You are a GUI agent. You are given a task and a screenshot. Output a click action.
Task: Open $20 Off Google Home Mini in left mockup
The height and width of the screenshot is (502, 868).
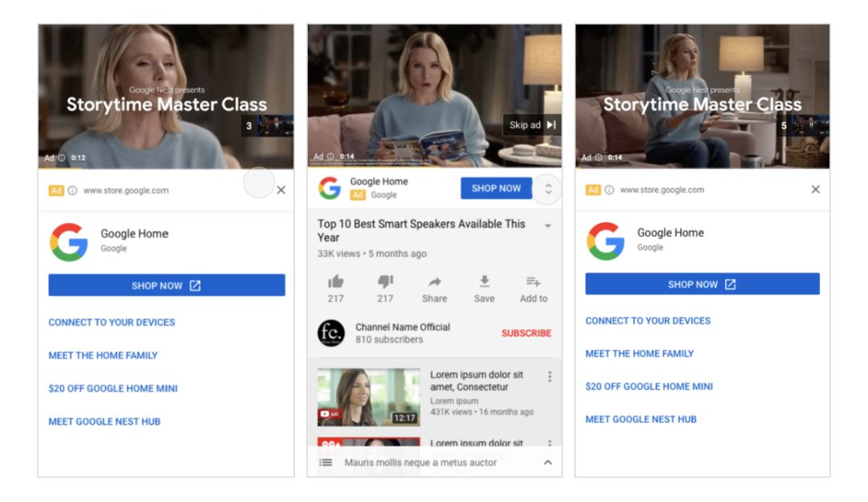coord(113,389)
